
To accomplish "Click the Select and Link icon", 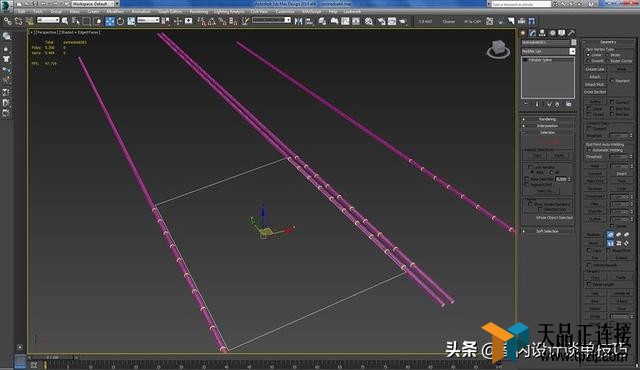I will [x=7, y=21].
